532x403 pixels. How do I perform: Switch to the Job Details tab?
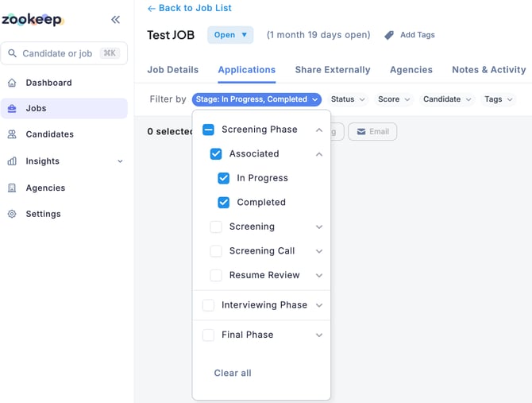click(x=172, y=70)
